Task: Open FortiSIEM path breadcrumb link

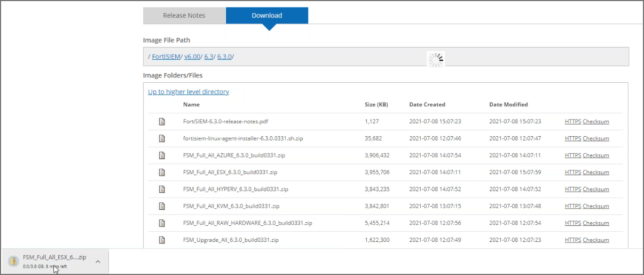Action: point(167,57)
